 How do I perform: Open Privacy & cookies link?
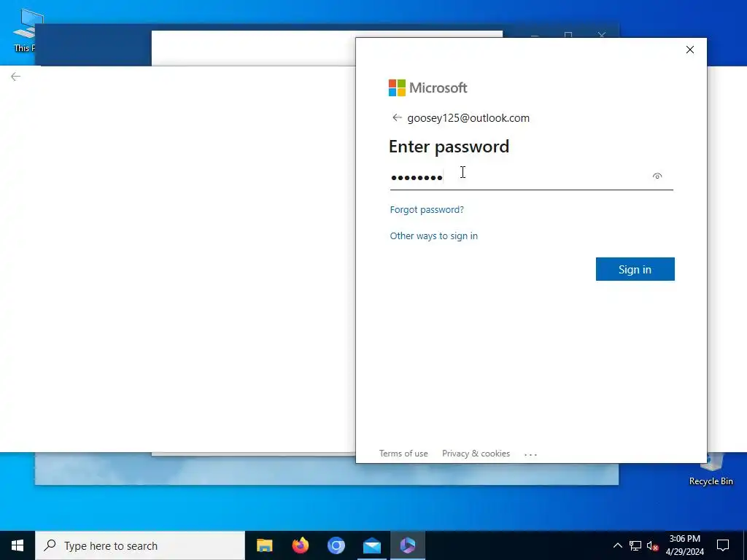click(x=476, y=454)
